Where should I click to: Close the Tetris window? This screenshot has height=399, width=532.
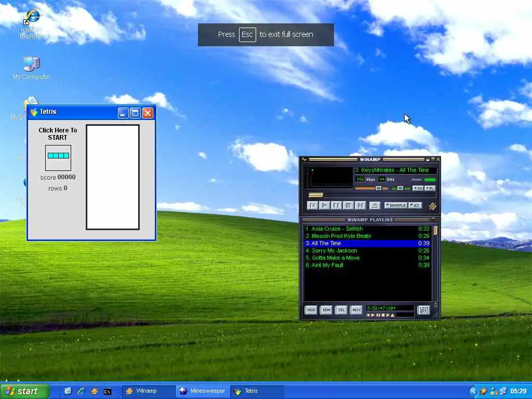pyautogui.click(x=148, y=113)
